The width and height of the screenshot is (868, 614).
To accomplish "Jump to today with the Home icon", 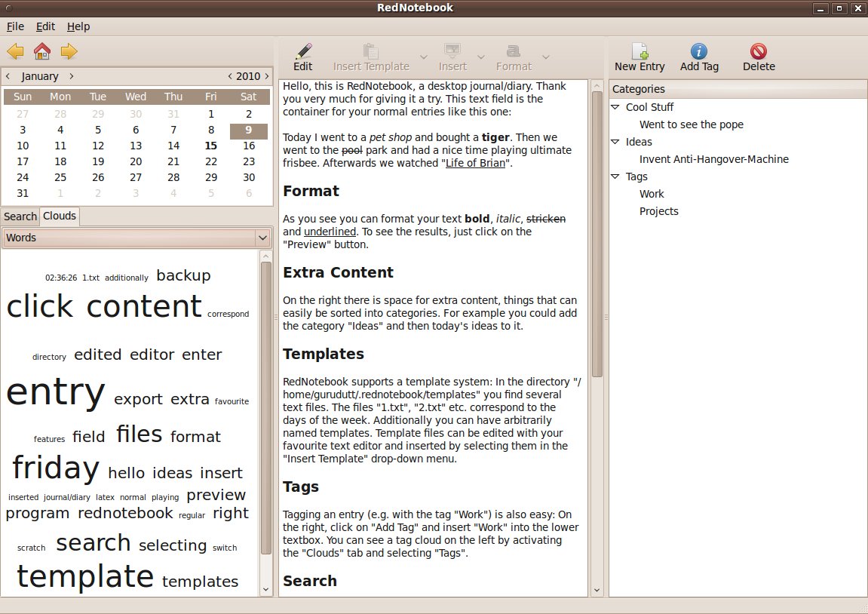I will click(x=41, y=51).
